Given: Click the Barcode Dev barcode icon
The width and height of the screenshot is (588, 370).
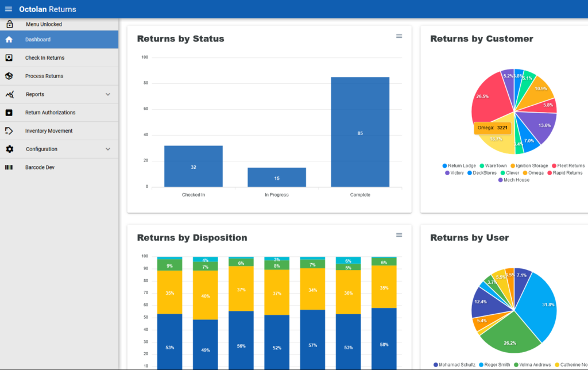Looking at the screenshot, I should 9,167.
